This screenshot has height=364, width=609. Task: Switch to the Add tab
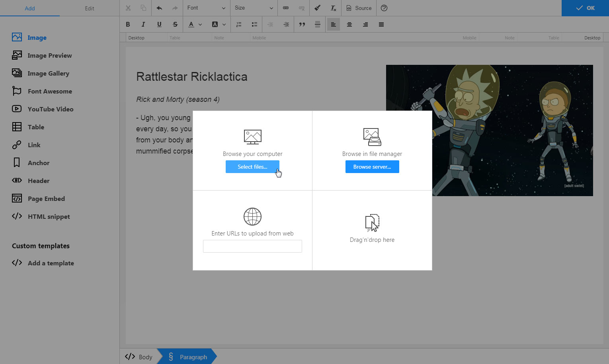30,8
